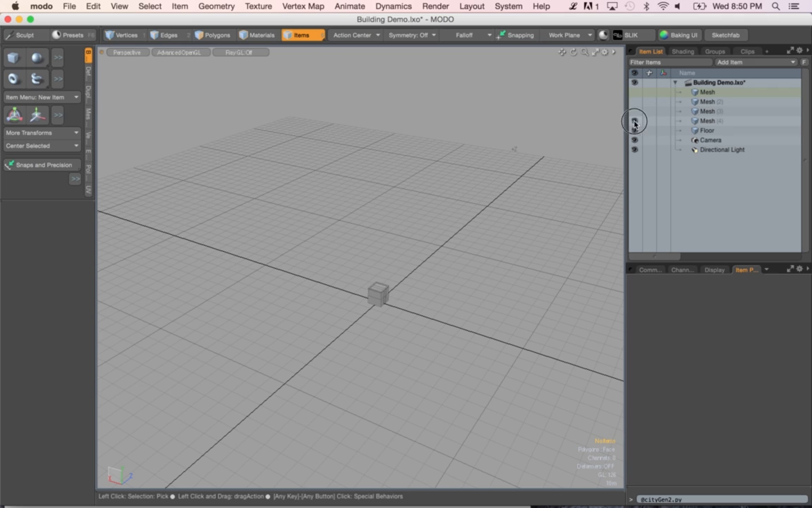Click the Filter Items input field
The width and height of the screenshot is (812, 508).
tap(670, 62)
